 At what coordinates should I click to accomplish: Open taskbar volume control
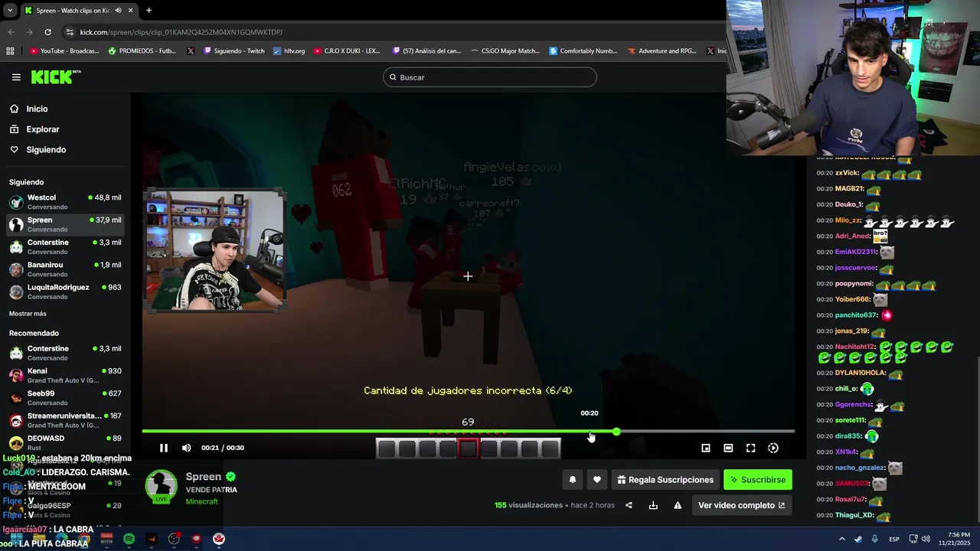(926, 539)
